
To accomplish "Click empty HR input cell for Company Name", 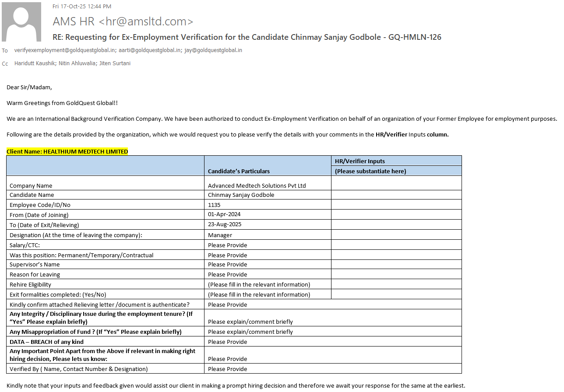I will coord(396,183).
